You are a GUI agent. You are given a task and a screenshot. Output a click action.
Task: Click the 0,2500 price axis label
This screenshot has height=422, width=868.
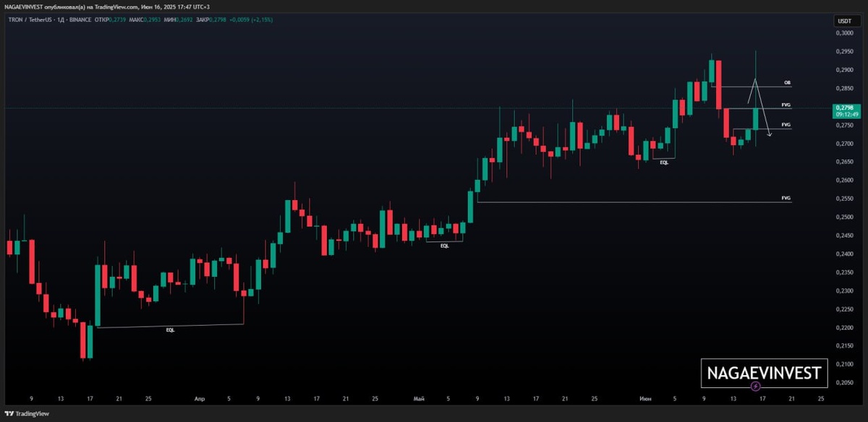843,218
